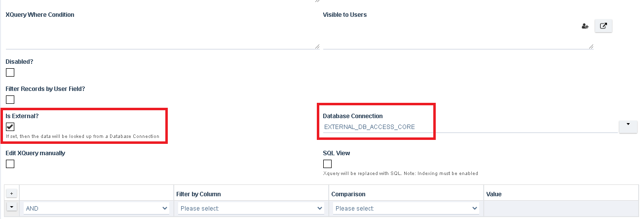The width and height of the screenshot is (644, 219).
Task: Enable the Disabled? checkbox
Action: click(x=10, y=73)
